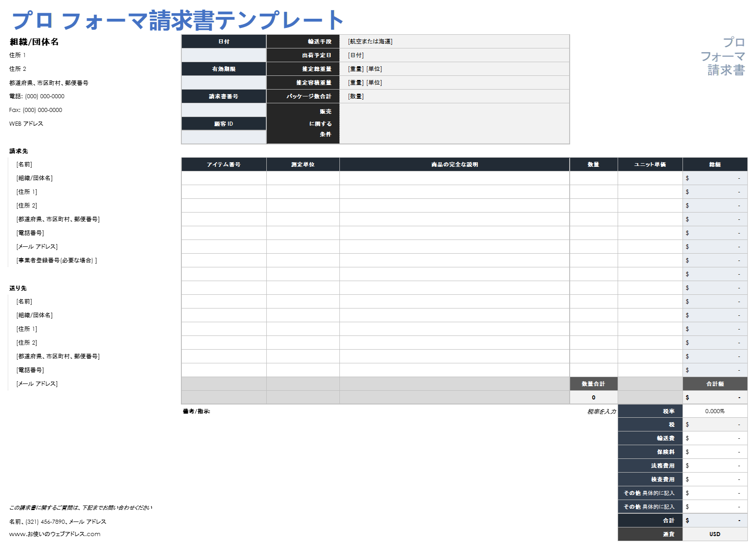Click the empty field below 有効期限

tap(224, 82)
